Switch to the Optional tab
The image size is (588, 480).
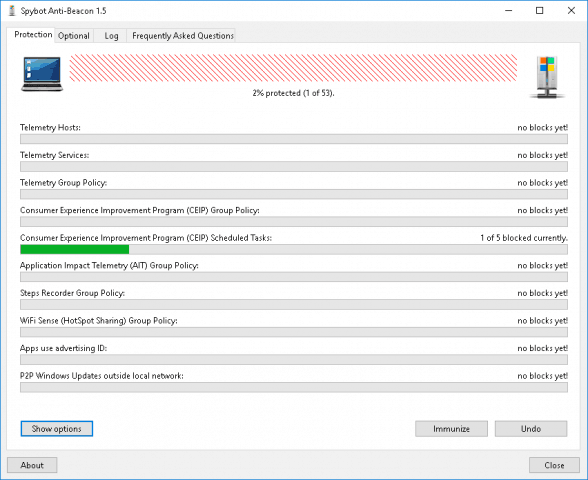coord(74,36)
